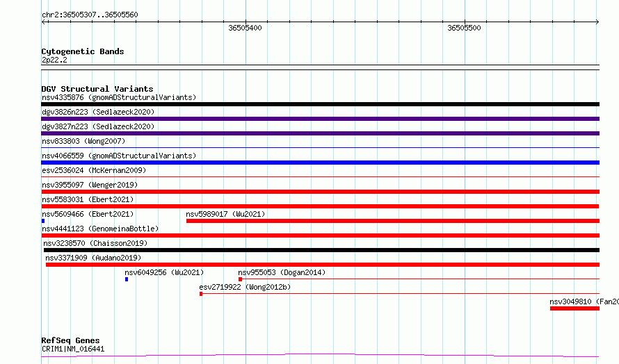Screen dimensions: 619x364
Task: Click the left arrow of the ruler
Action: [43, 22]
